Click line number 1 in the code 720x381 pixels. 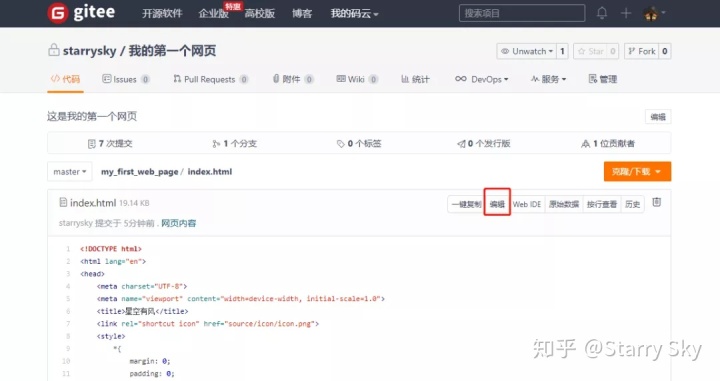point(68,249)
